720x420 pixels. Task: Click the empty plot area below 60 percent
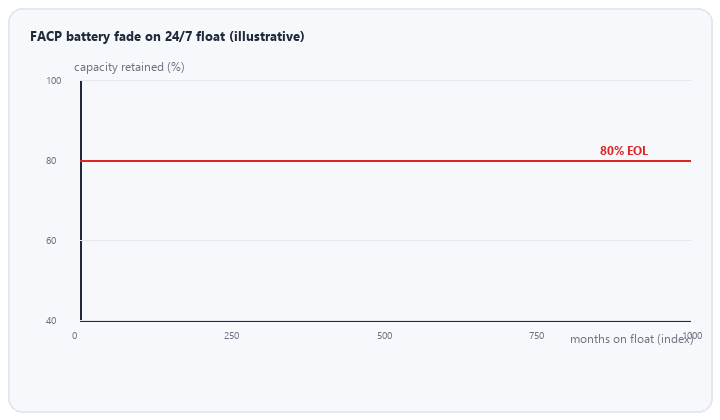(x=386, y=280)
